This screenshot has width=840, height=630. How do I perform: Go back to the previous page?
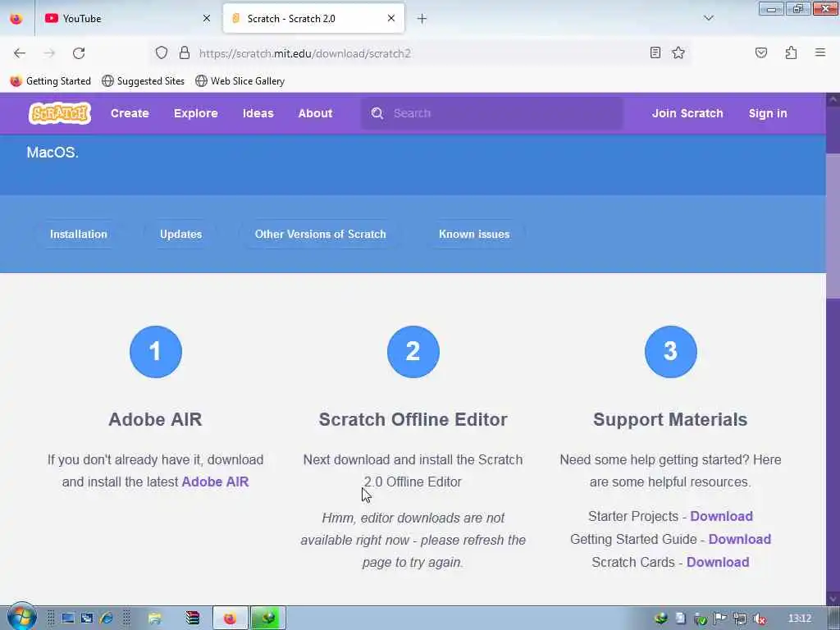point(20,53)
